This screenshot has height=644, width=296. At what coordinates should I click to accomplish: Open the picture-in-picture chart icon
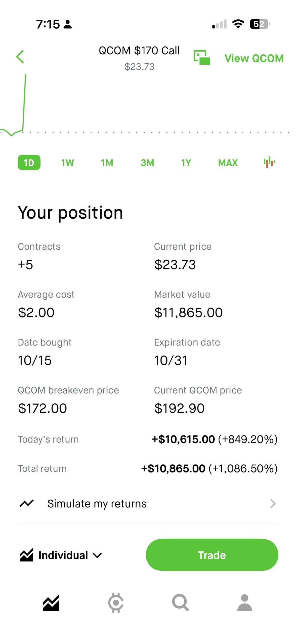pos(201,58)
